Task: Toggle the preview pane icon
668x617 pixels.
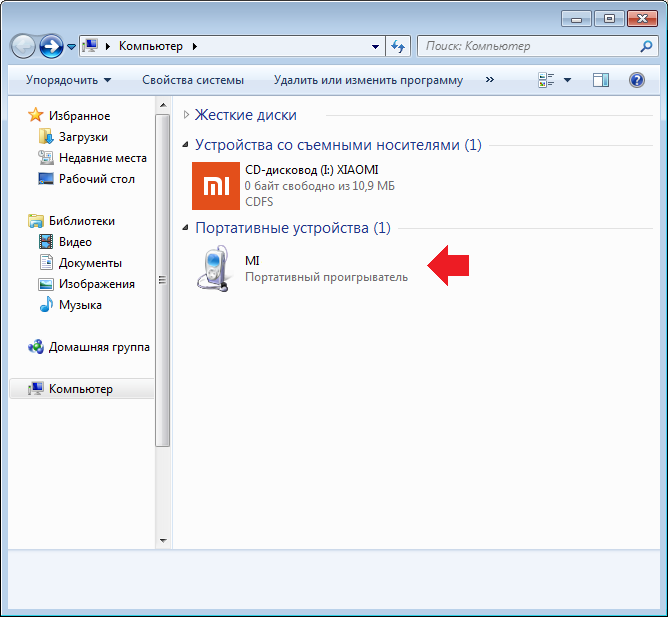Action: (x=601, y=80)
